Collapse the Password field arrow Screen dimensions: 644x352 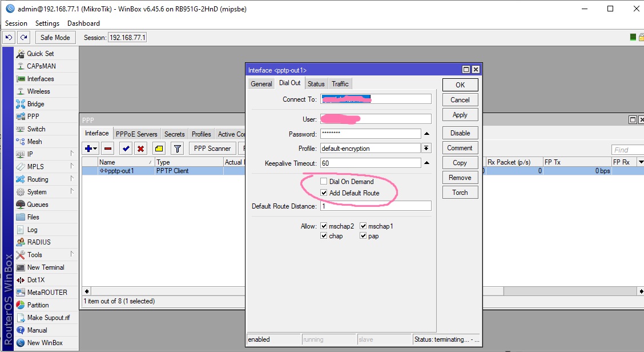(426, 134)
